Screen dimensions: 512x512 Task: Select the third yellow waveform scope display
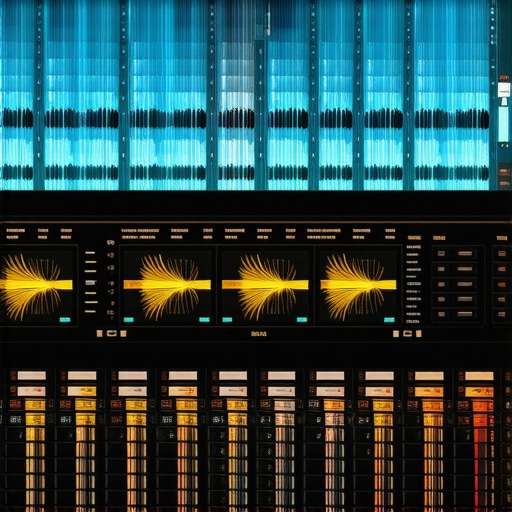266,286
